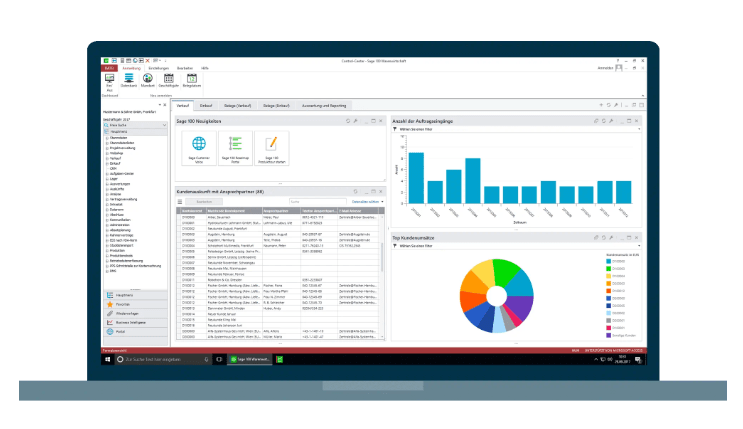This screenshot has height=429, width=743.
Task: Click the Belegdatum calendar icon
Action: pos(191,78)
